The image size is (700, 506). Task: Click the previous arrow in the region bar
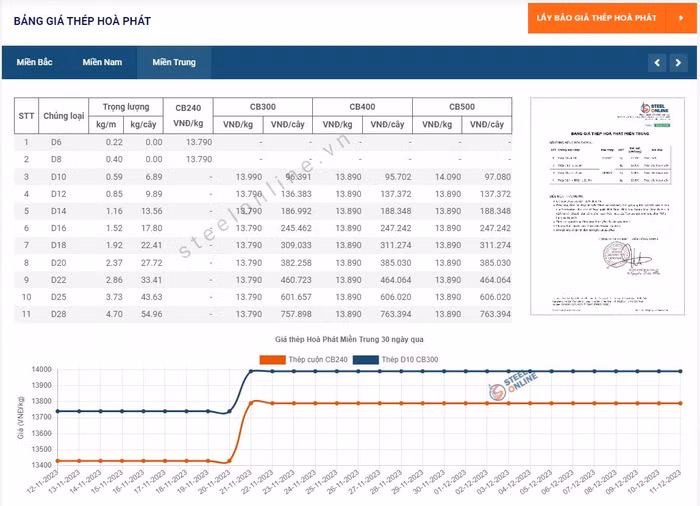[x=657, y=63]
